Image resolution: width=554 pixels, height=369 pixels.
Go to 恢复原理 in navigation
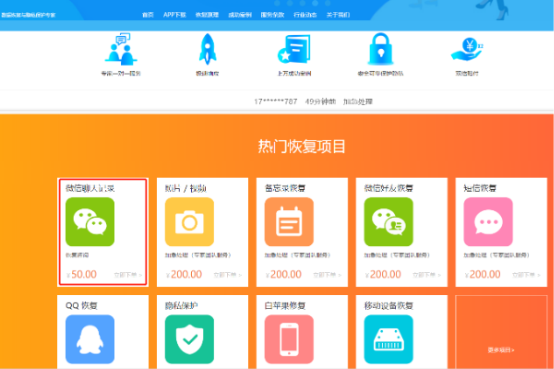tap(207, 15)
